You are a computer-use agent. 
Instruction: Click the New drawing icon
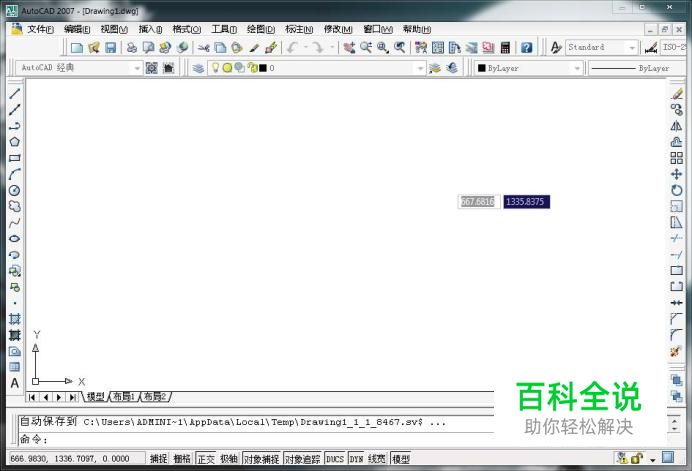pyautogui.click(x=77, y=48)
